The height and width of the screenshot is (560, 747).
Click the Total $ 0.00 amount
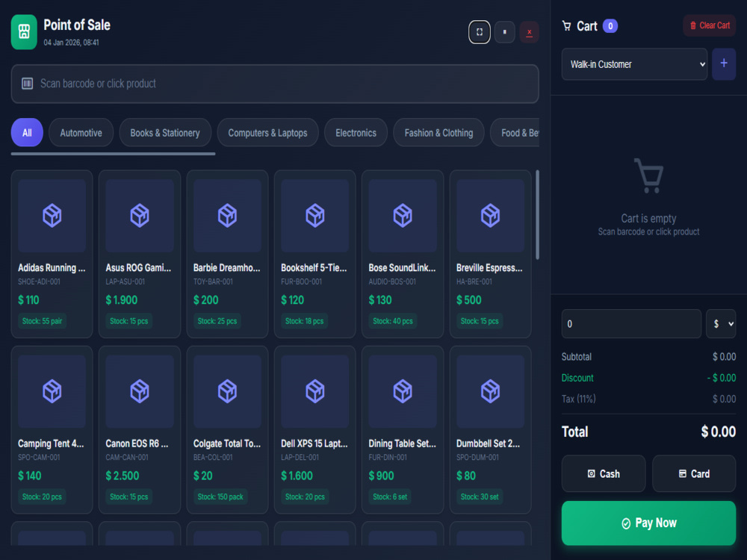click(x=719, y=432)
